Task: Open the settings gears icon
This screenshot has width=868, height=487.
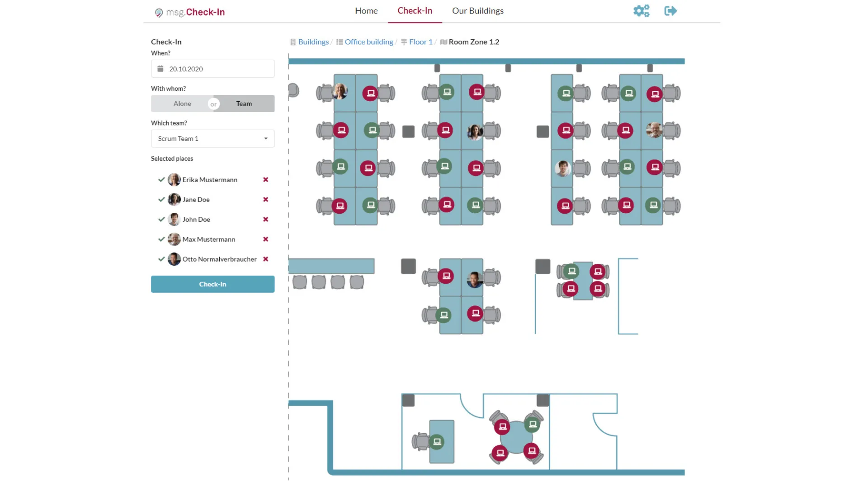Action: coord(641,11)
